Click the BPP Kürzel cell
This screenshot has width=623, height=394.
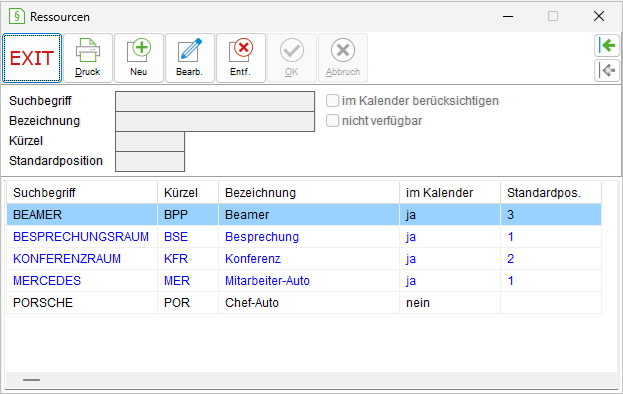click(x=188, y=214)
